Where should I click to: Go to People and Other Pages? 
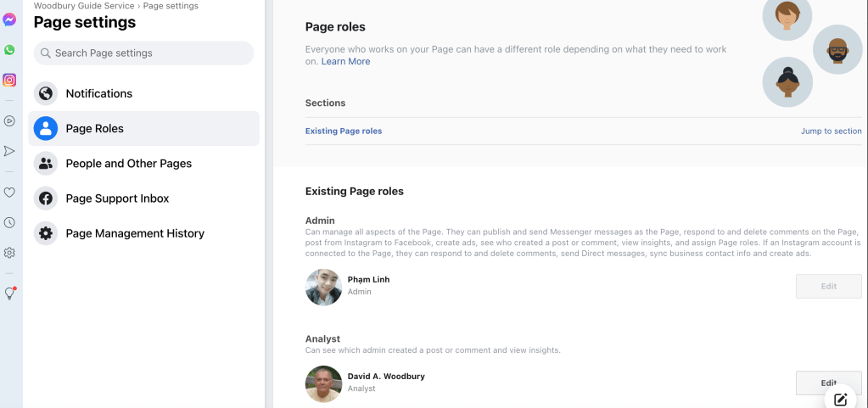pyautogui.click(x=128, y=164)
